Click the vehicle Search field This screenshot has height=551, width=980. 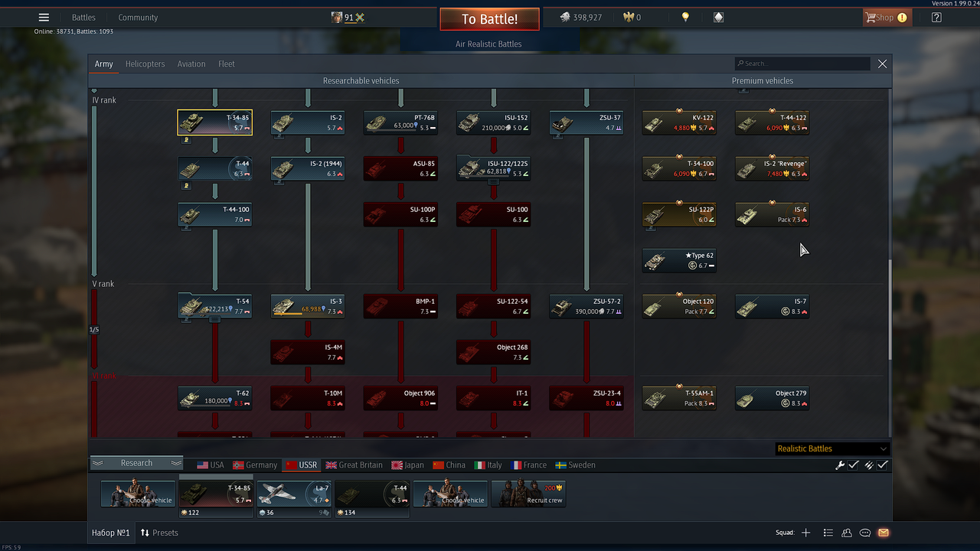(802, 64)
